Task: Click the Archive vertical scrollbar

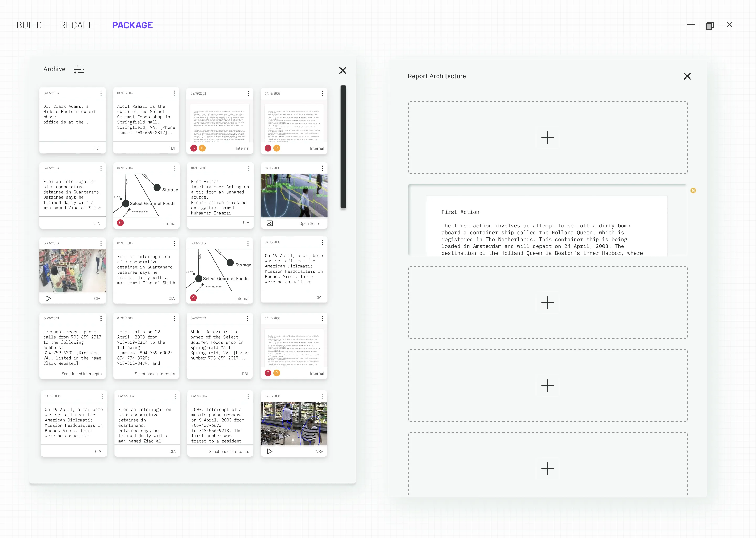Action: click(x=343, y=147)
